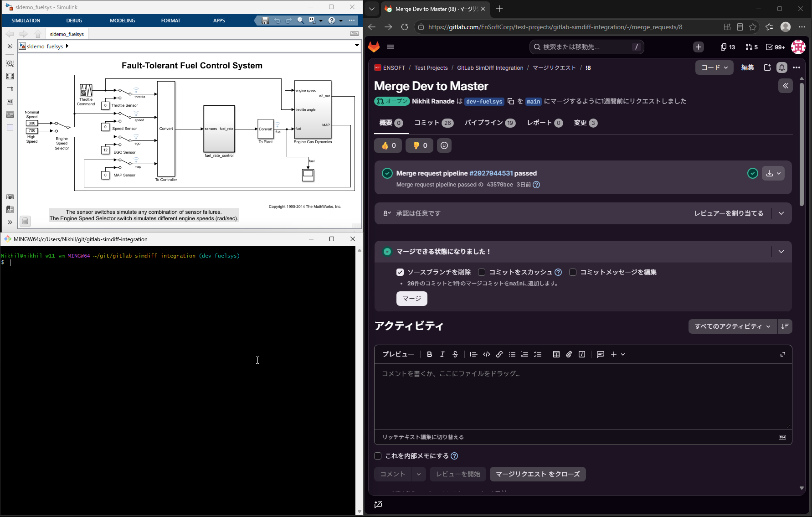This screenshot has height=517, width=812.
Task: Open pipeline #2927944531 link
Action: (x=491, y=173)
